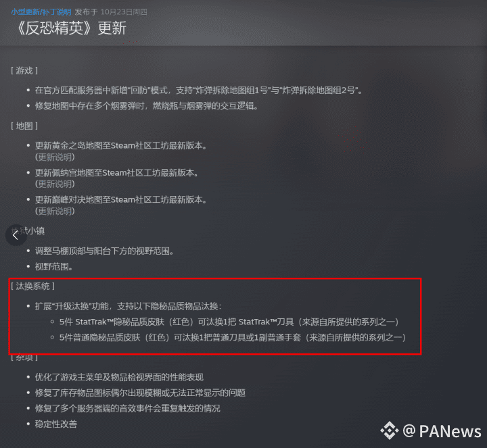Click the 普通刀具或普通手套 trade-up line
Viewport: 487px width, 448px height.
point(233,338)
